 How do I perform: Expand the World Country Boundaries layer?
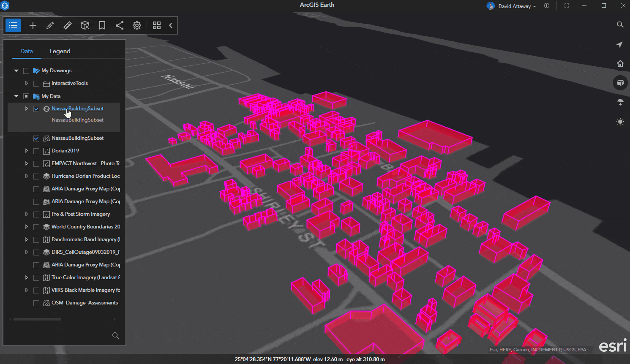[x=26, y=227]
